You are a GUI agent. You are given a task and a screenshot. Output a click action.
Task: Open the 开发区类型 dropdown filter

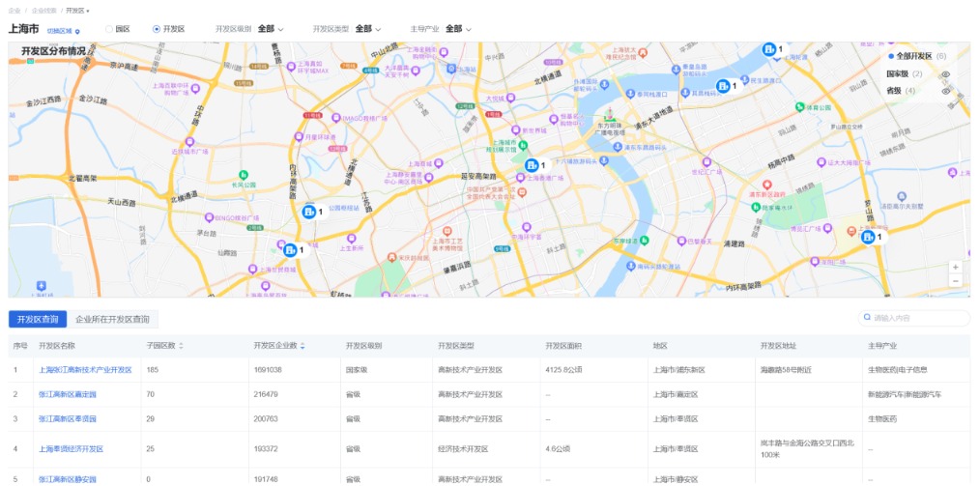coord(368,29)
